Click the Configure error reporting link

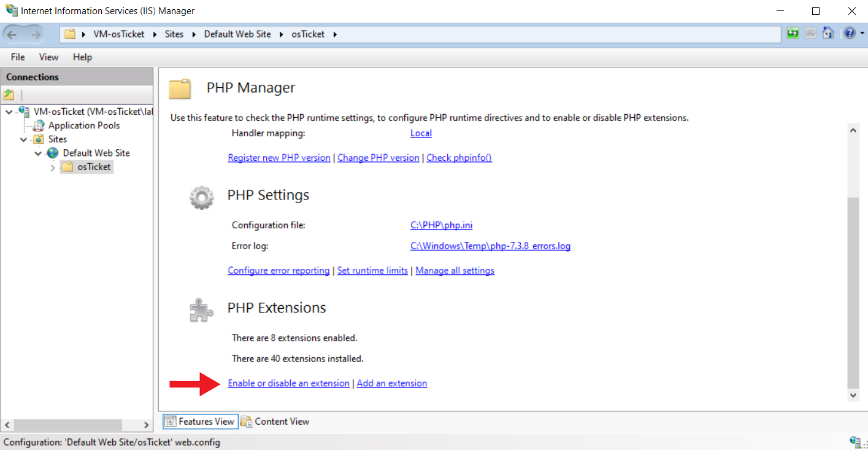click(278, 271)
